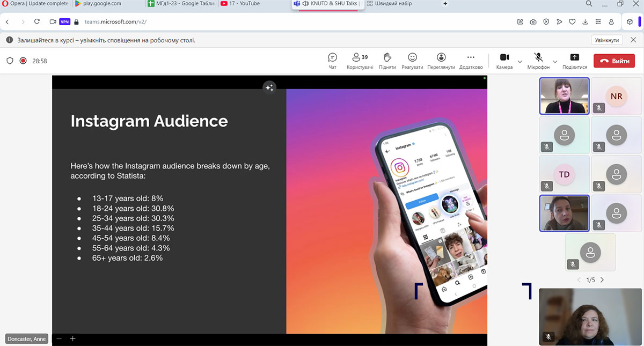This screenshot has width=644, height=346.
Task: Leave the meeting with Вийти
Action: pos(614,61)
